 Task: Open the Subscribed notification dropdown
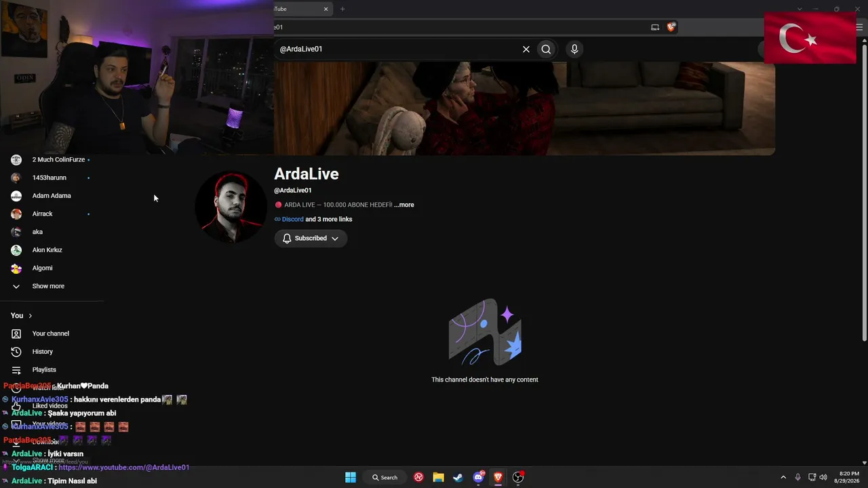coord(311,239)
